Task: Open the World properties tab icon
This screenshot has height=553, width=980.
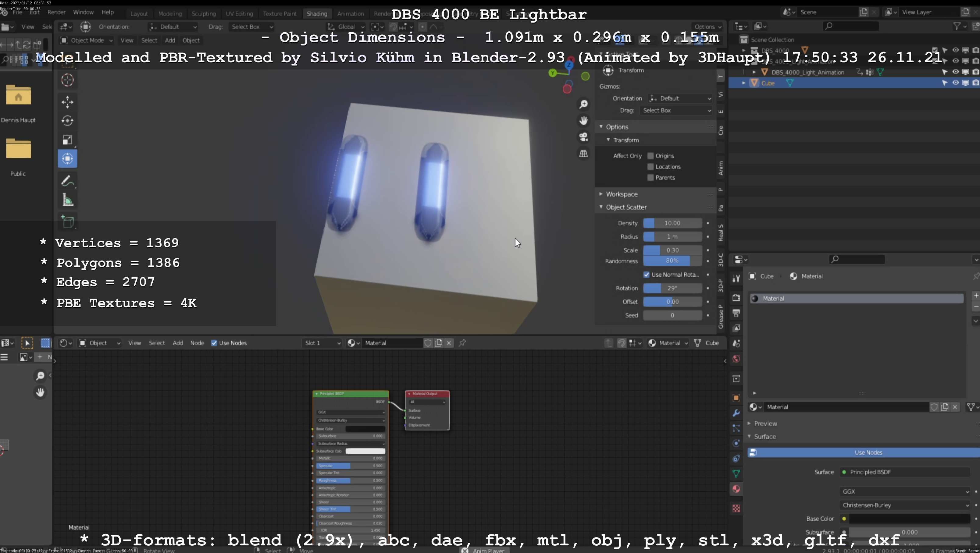Action: 736,359
